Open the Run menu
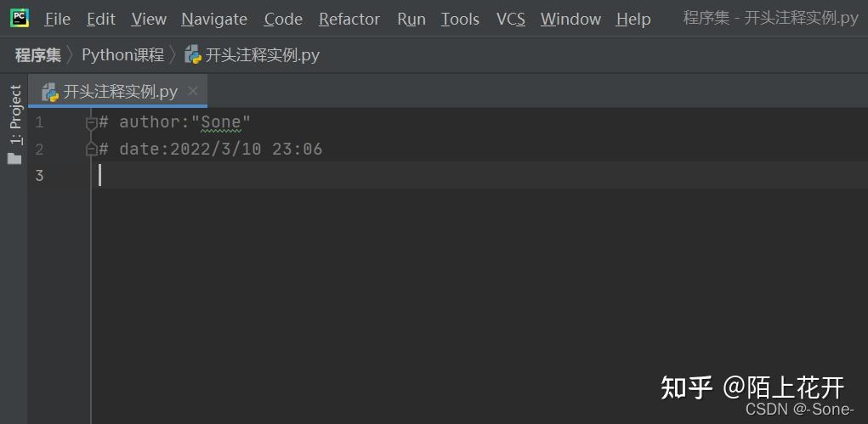The image size is (868, 424). click(411, 20)
